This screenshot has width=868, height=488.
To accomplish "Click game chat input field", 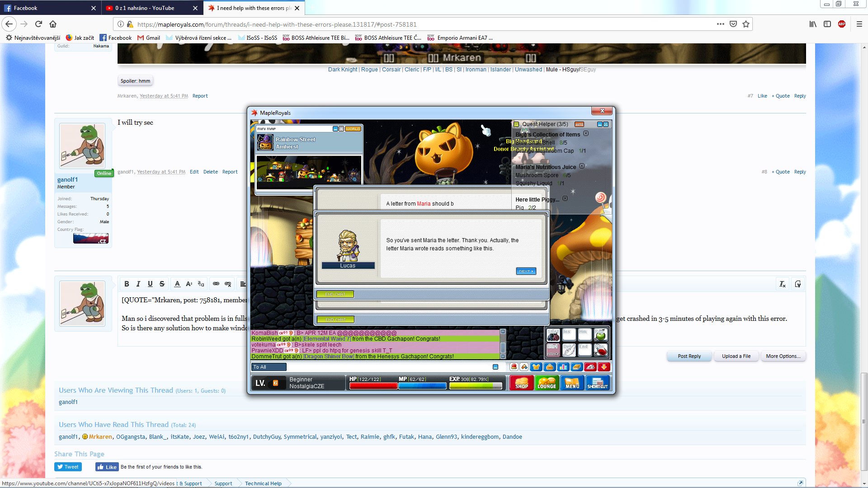I will point(389,367).
